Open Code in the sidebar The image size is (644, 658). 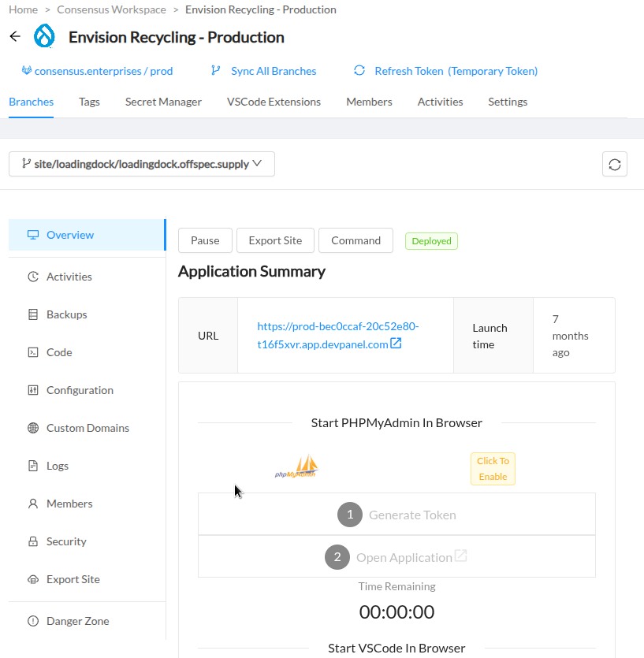click(x=87, y=352)
